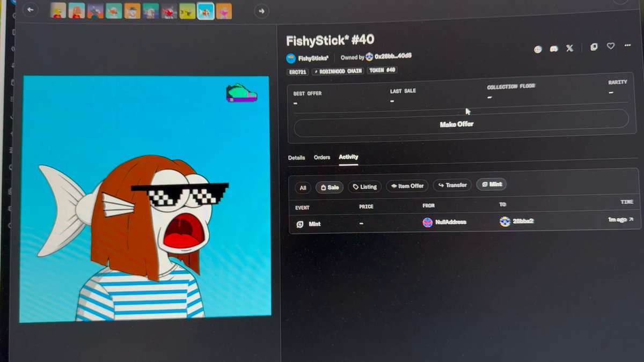
Task: Open the 28bba2 recipient link
Action: click(523, 221)
